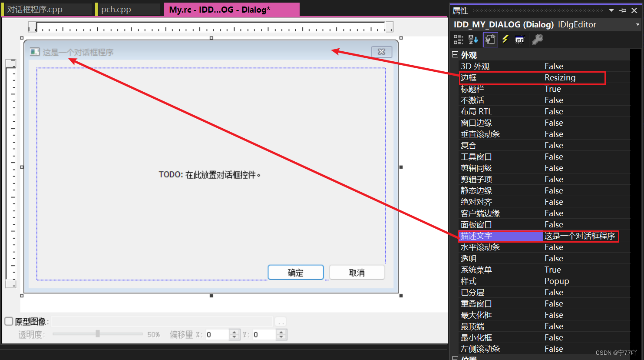This screenshot has height=360, width=644.
Task: Select the Properties page icon with wrench
Action: pyautogui.click(x=490, y=40)
